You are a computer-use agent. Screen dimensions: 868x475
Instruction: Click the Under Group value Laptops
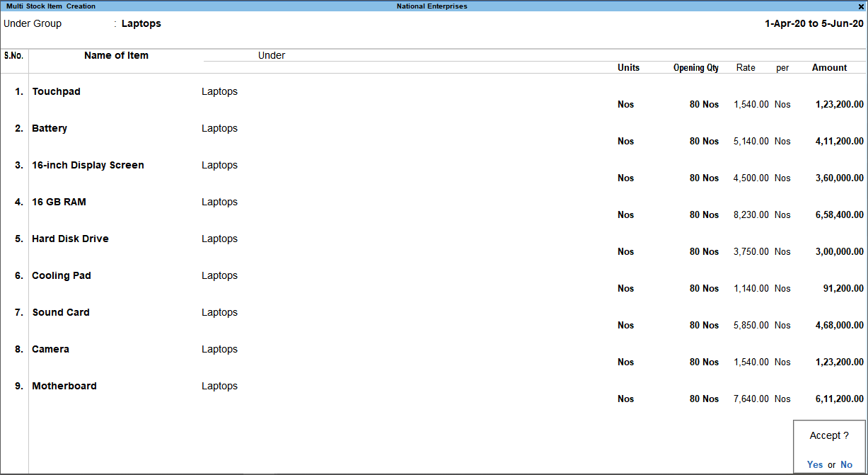click(x=141, y=23)
